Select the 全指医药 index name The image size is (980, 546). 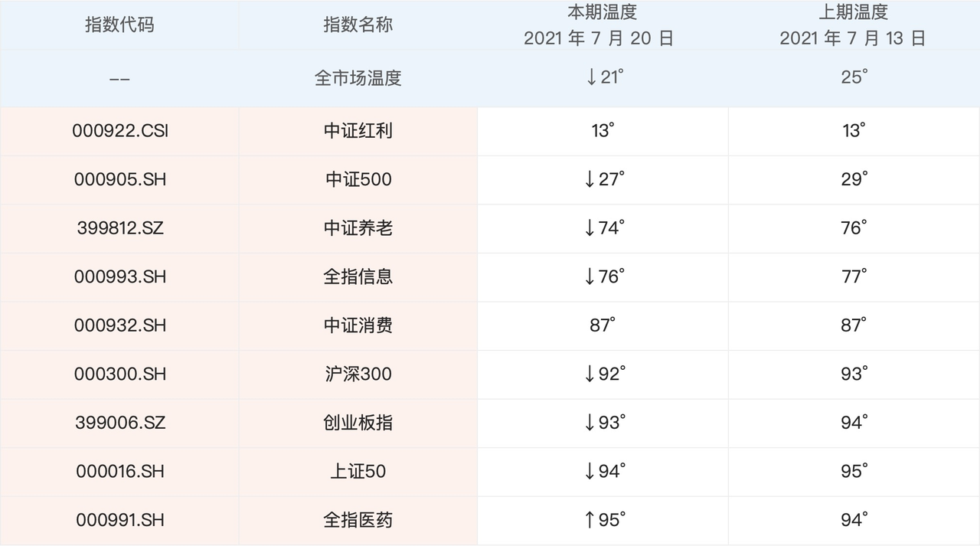click(358, 521)
